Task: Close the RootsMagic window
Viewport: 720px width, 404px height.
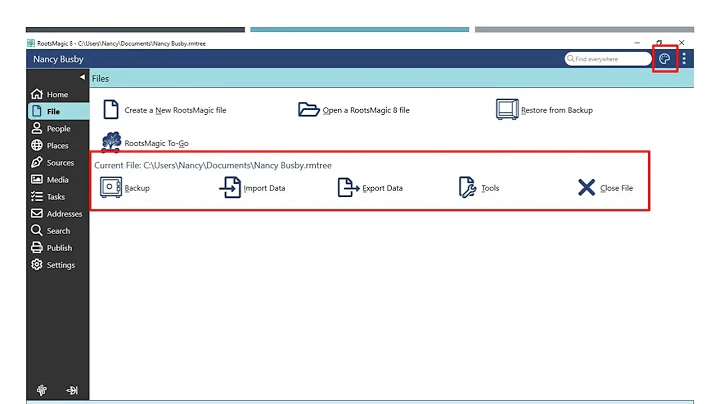Action: tap(681, 43)
